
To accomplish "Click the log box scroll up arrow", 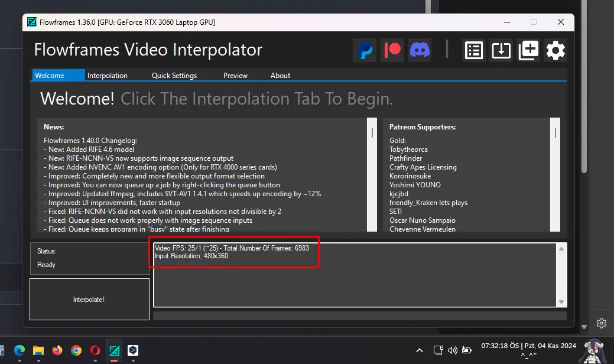I will click(561, 249).
